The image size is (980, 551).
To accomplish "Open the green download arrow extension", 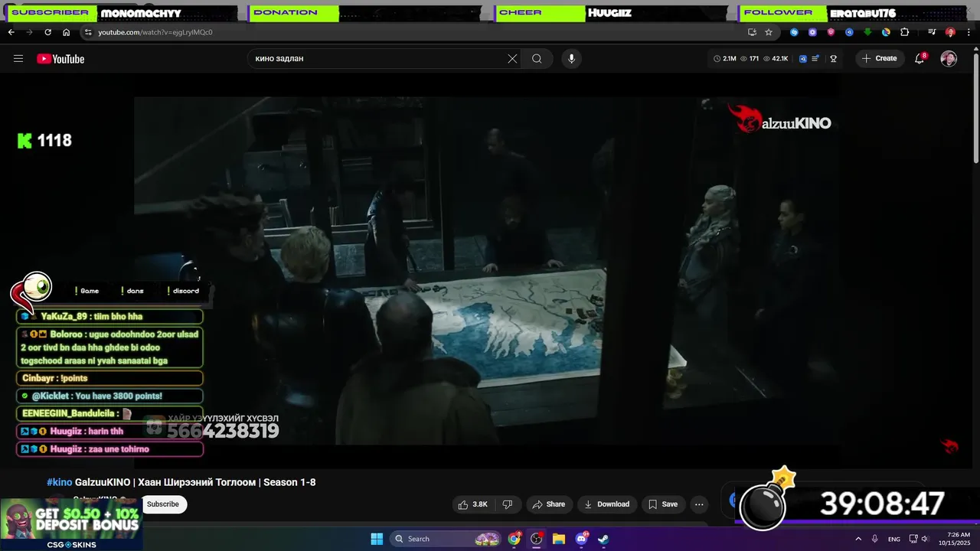I will [x=867, y=32].
